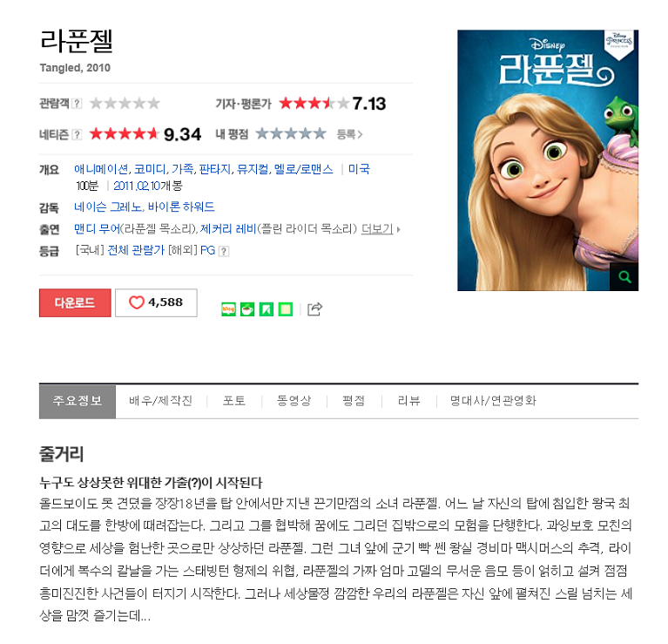Click the Naver cafe share icon
The height and width of the screenshot is (644, 668).
(x=247, y=309)
